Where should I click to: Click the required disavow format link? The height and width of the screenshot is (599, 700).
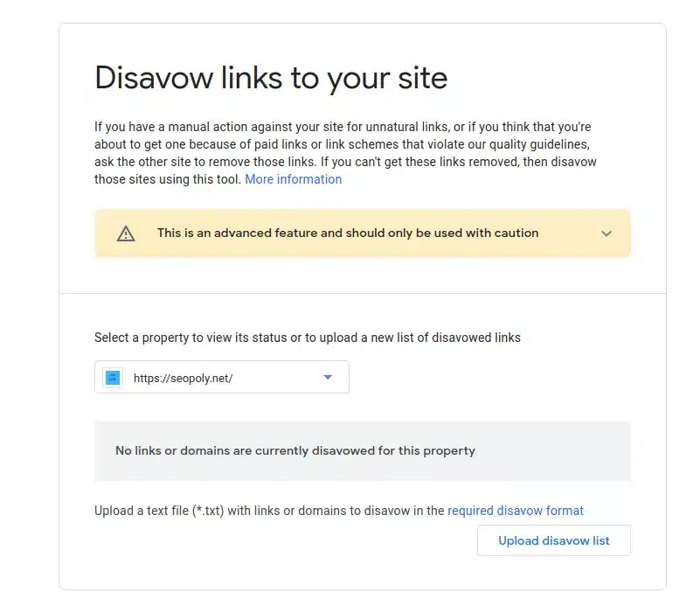[x=516, y=510]
